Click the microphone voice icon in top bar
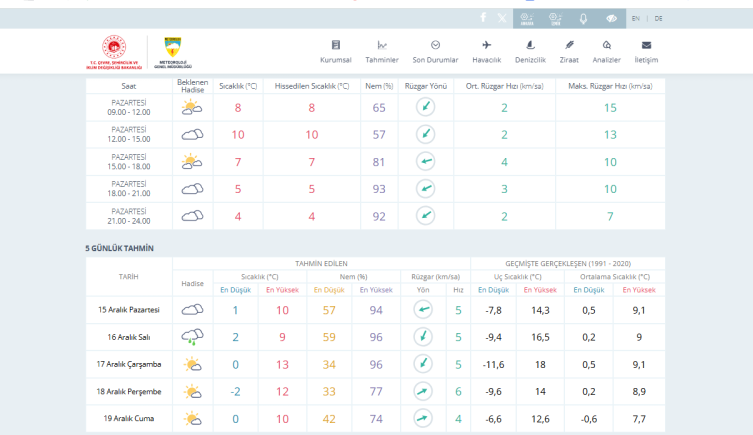The width and height of the screenshot is (753, 435). click(583, 18)
